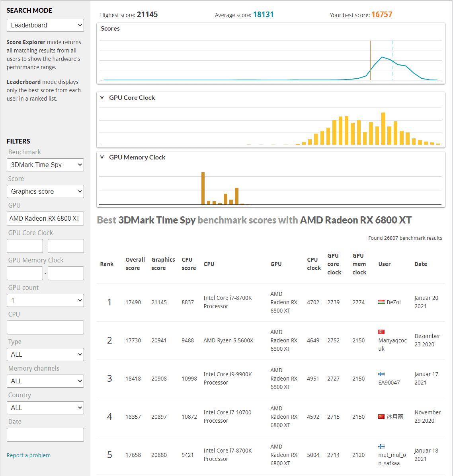Screen dimensions: 453x476
Task: Click the Average score value 18131
Action: (x=263, y=15)
